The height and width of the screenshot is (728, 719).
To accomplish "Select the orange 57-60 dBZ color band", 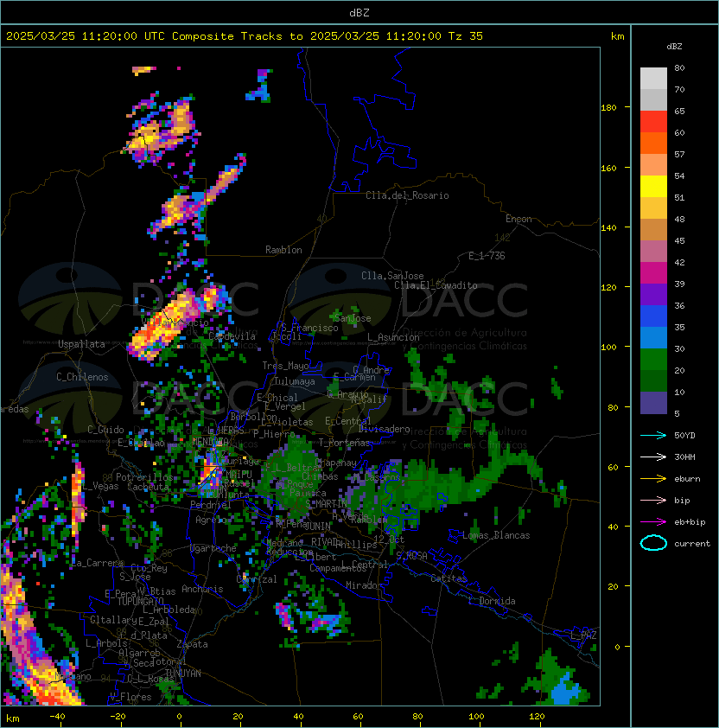I will tap(653, 144).
